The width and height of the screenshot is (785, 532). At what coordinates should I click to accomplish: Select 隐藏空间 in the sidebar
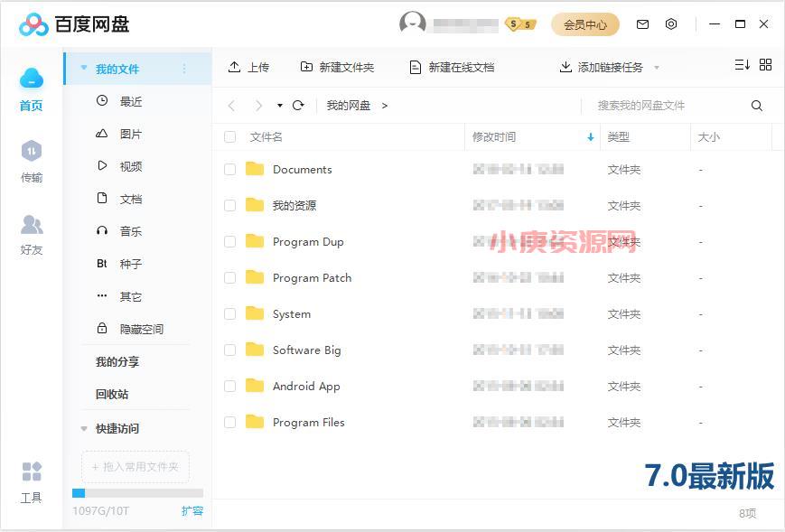point(141,330)
